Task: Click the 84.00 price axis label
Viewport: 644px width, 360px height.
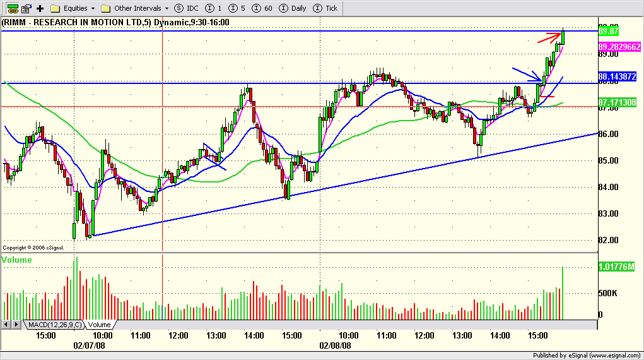Action: [x=608, y=187]
